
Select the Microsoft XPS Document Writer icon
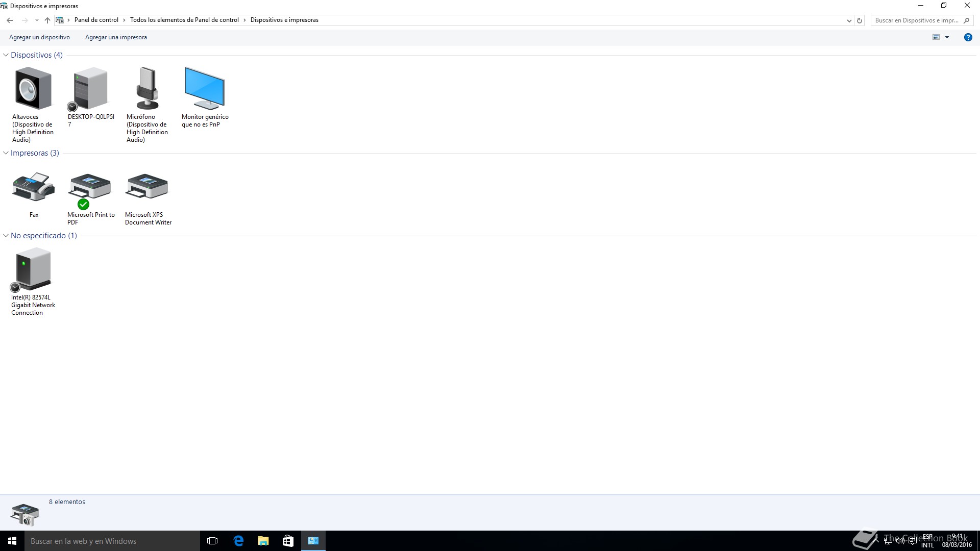(148, 187)
